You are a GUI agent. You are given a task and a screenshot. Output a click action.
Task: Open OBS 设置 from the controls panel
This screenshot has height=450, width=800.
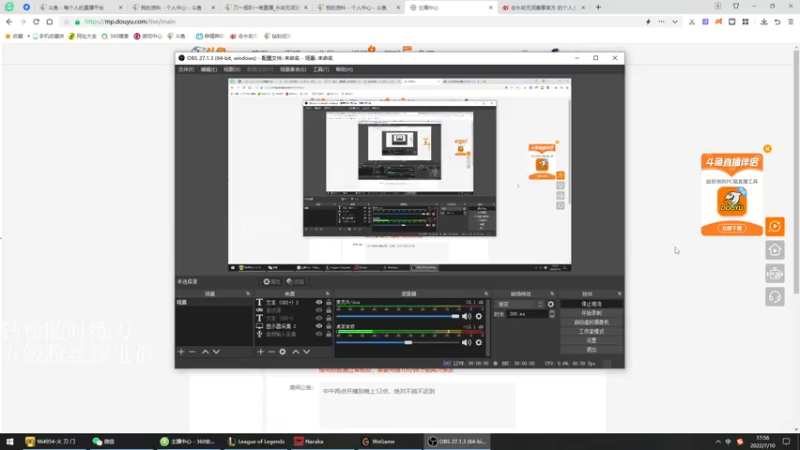(x=591, y=341)
